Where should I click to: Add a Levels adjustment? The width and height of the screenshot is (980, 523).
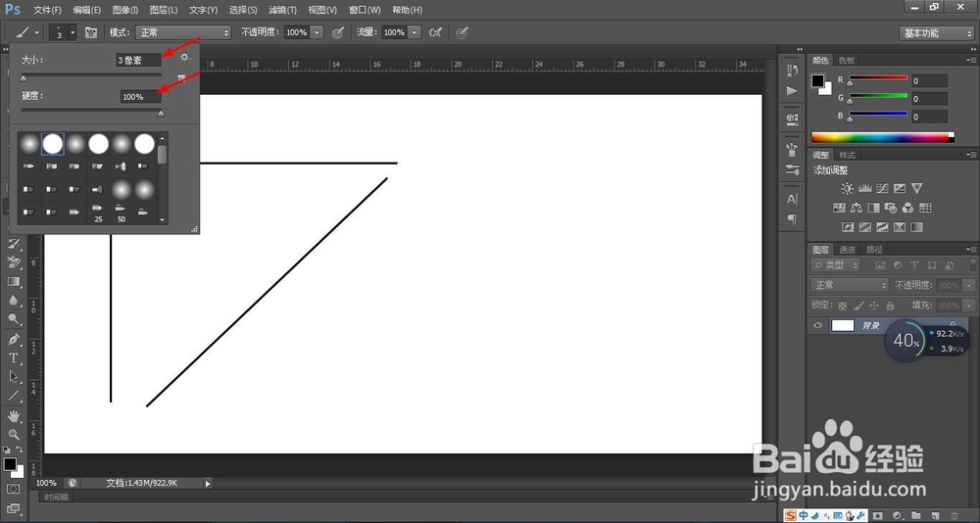pos(865,188)
